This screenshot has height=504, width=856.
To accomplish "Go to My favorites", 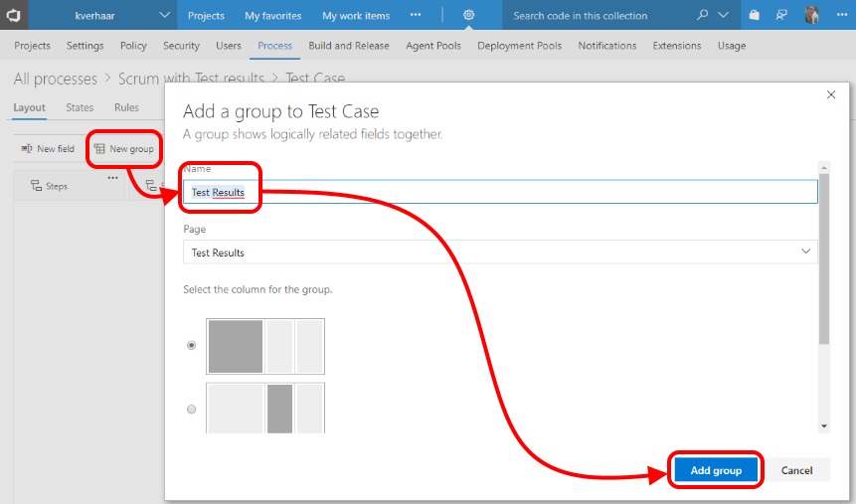I will pyautogui.click(x=273, y=16).
